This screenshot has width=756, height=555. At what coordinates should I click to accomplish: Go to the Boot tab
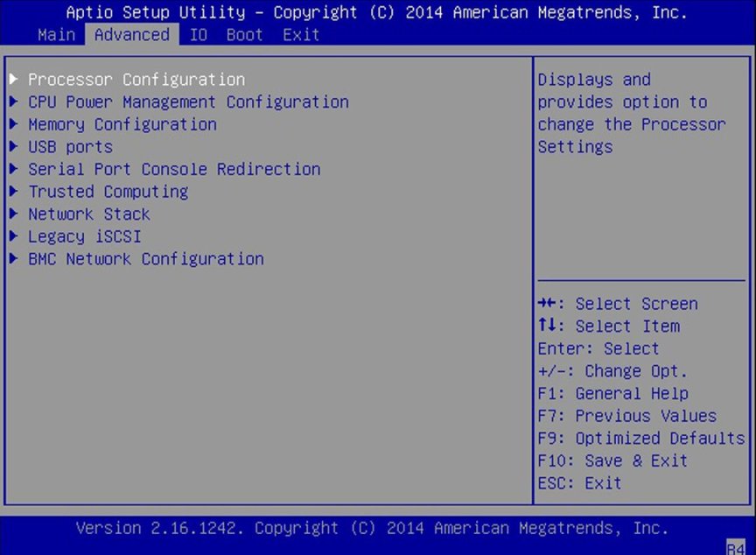pyautogui.click(x=244, y=35)
